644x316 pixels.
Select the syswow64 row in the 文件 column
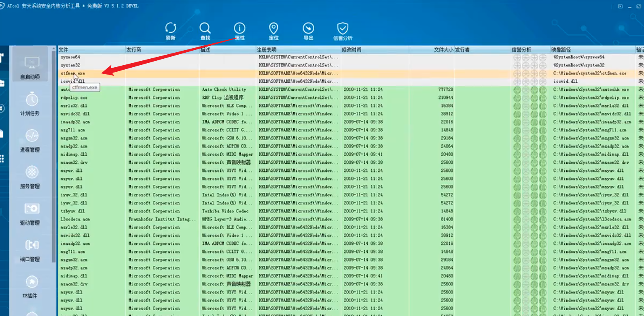pos(70,57)
